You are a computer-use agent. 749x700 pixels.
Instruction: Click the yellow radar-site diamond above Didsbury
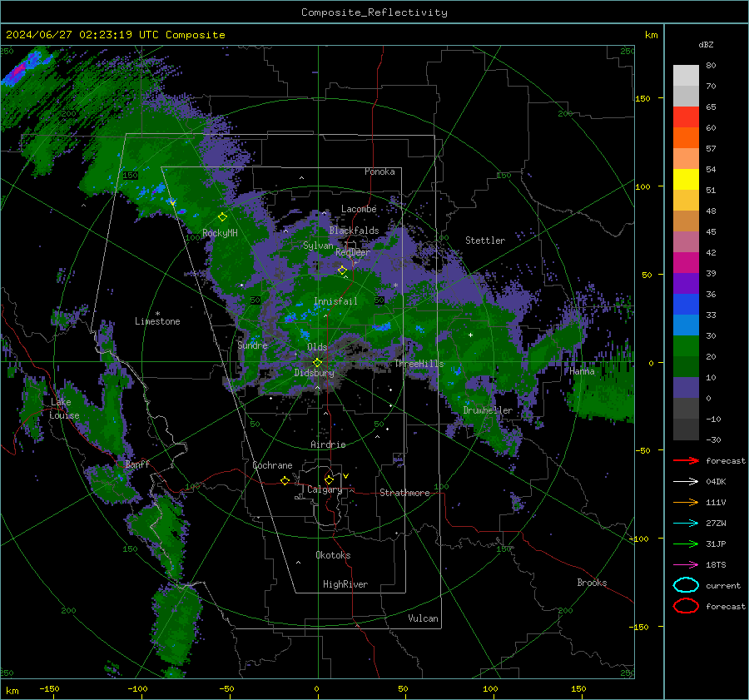tap(317, 363)
